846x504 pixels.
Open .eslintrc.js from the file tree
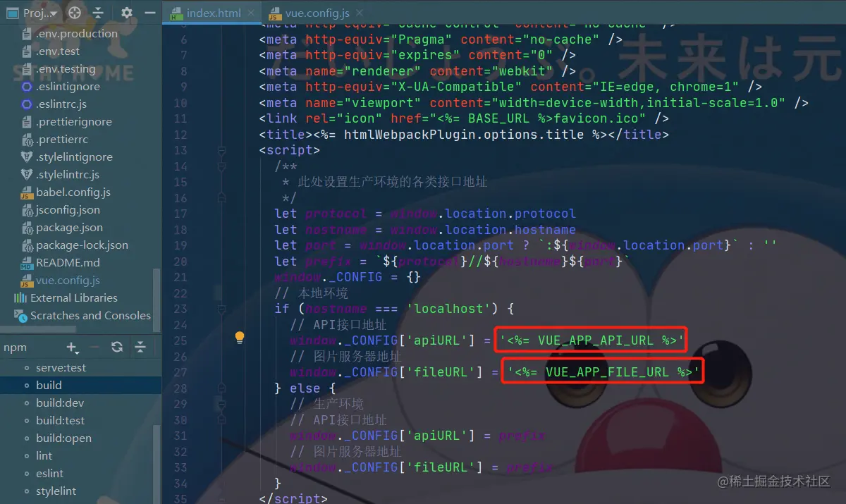pyautogui.click(x=61, y=104)
